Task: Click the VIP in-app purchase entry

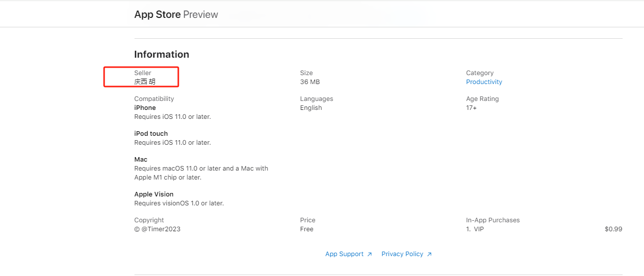Action: [478, 229]
